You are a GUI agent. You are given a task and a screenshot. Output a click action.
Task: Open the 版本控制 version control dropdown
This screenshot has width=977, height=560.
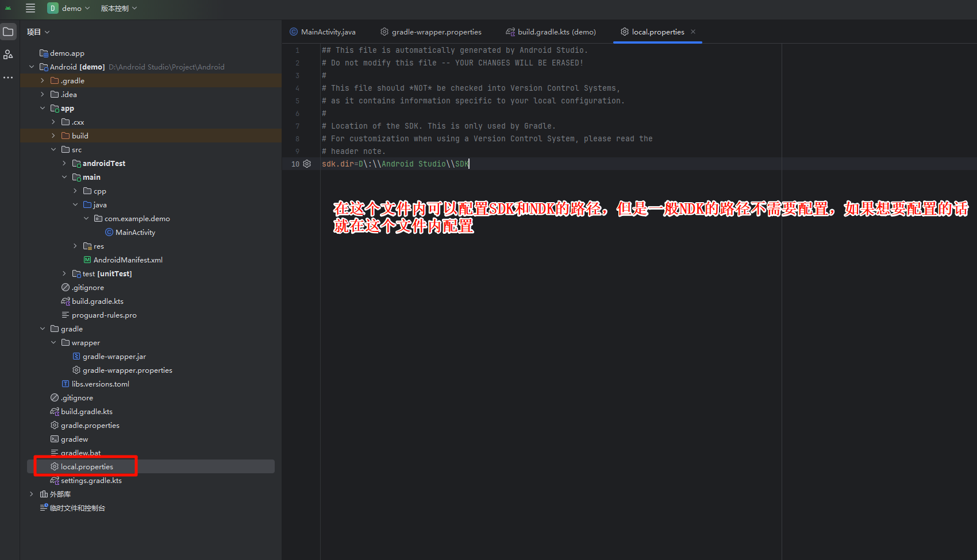click(x=119, y=8)
